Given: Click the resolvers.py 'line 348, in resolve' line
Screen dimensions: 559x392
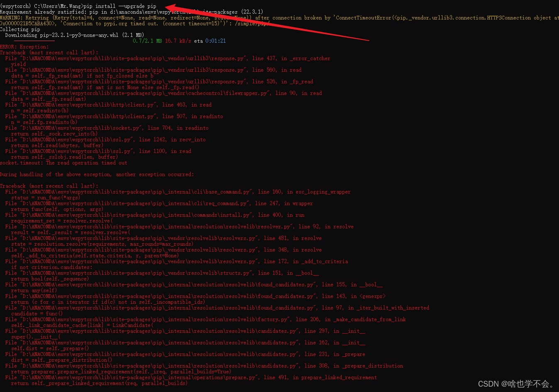Looking at the screenshot, I should (163, 250).
